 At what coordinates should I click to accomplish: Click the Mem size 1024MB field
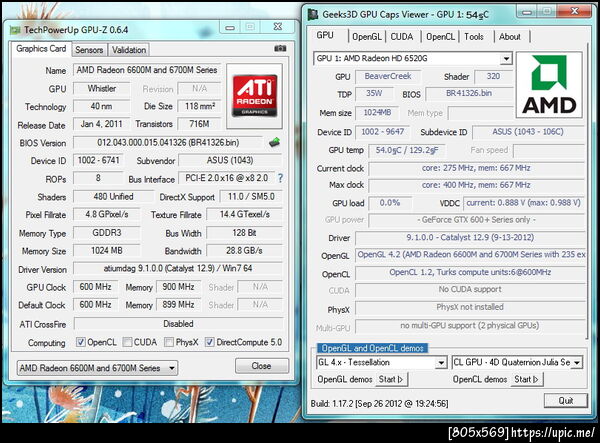click(377, 112)
